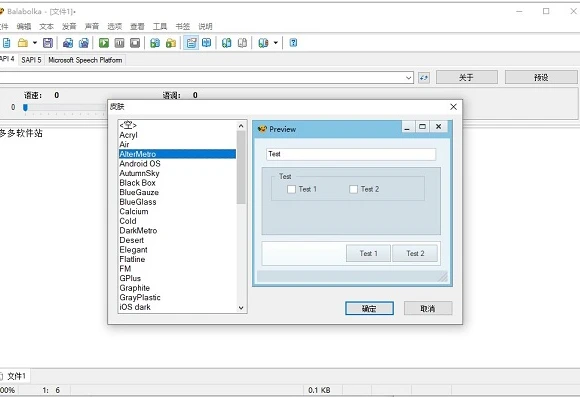Image resolution: width=580 pixels, height=397 pixels.
Task: Switch to the Microsoft Speech Platform tab
Action: (85, 60)
